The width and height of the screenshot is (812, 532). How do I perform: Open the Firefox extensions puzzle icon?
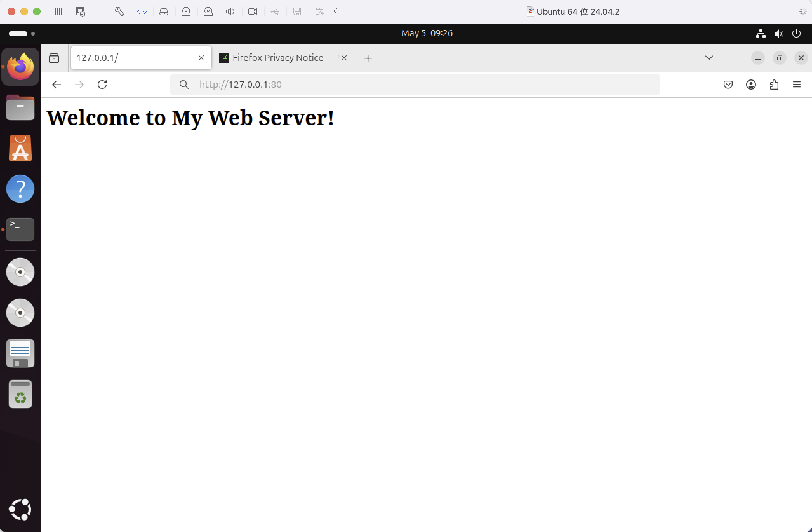pos(774,84)
